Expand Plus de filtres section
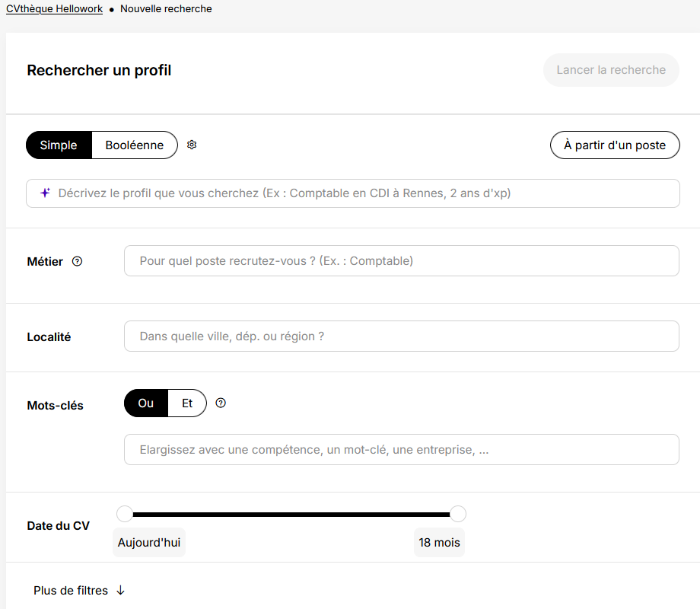 click(79, 590)
